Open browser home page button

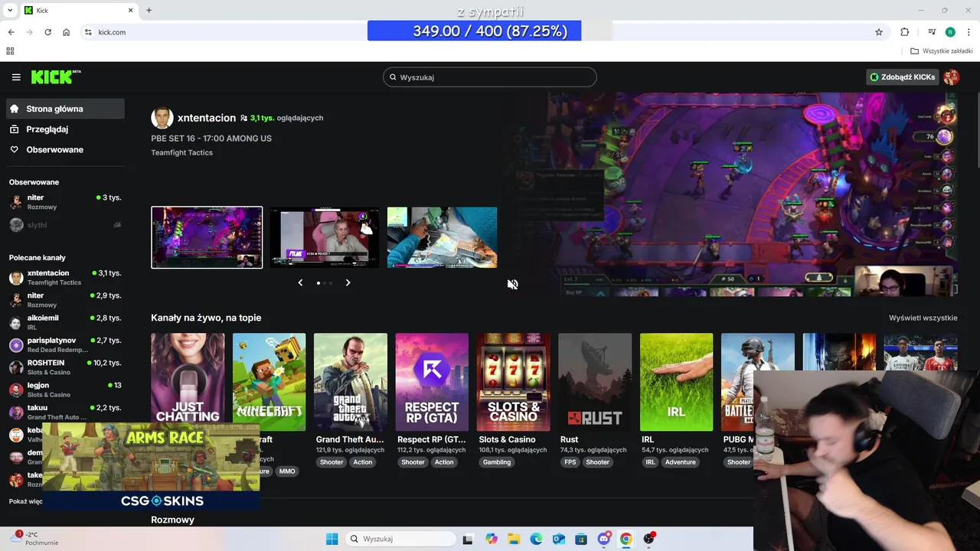(x=67, y=32)
